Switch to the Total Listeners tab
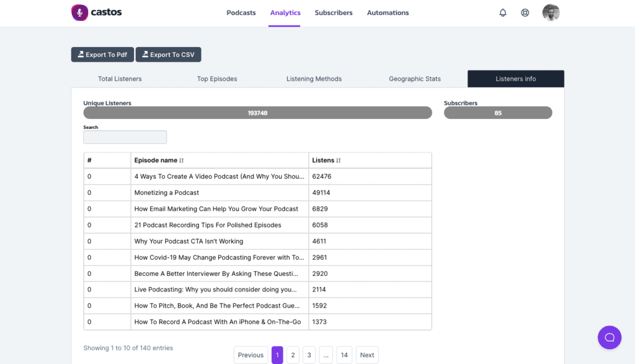 (120, 79)
